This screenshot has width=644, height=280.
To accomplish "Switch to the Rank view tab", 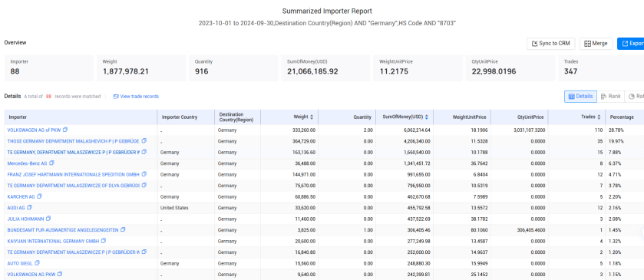I will [x=611, y=96].
